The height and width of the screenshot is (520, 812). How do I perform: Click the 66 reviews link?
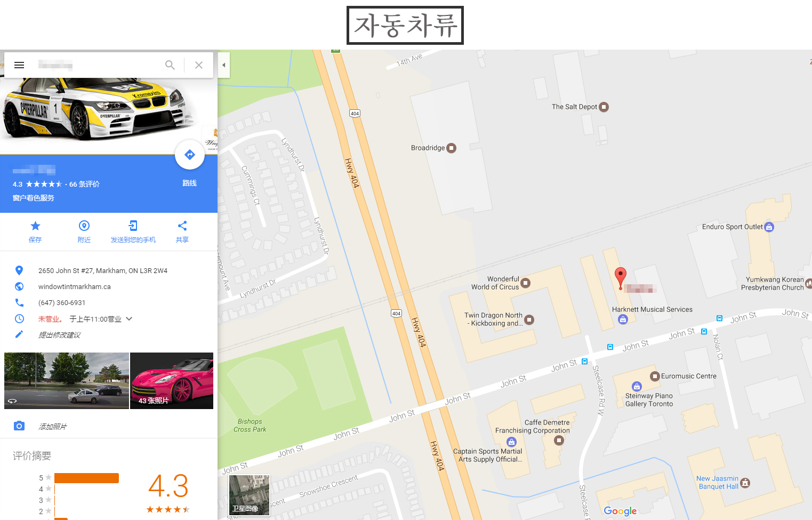pyautogui.click(x=84, y=184)
